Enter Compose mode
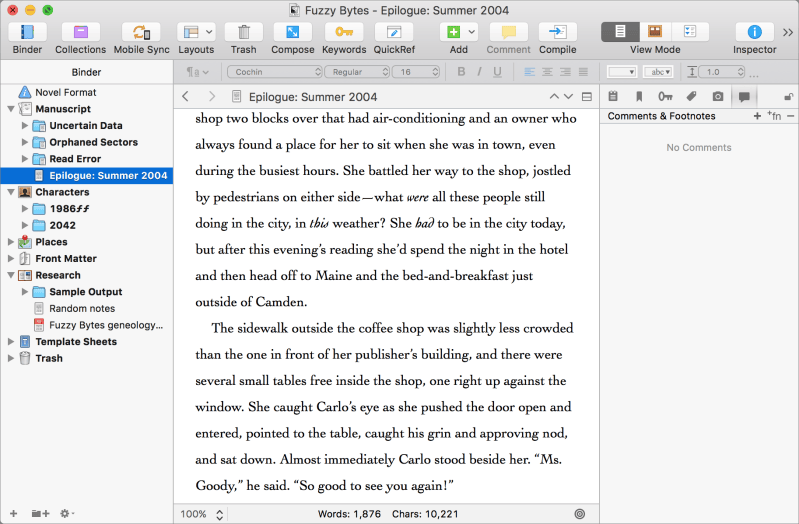The image size is (799, 524). pyautogui.click(x=292, y=32)
